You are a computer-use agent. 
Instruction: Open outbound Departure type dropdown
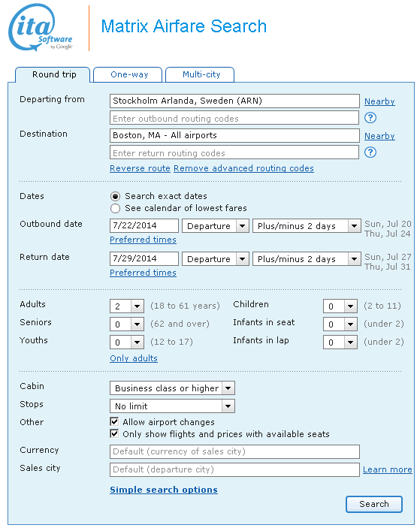(x=216, y=226)
